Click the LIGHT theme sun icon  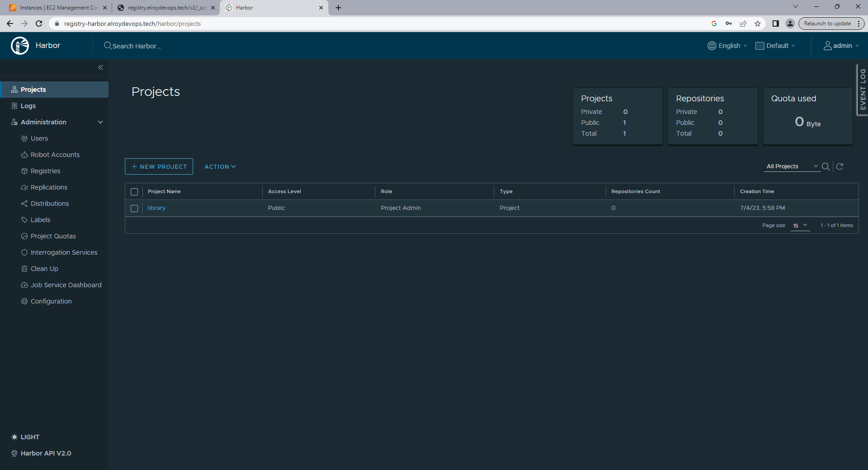14,437
